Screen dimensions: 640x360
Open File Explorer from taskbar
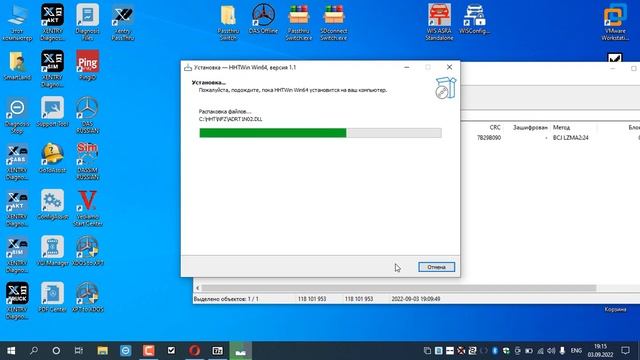[x=102, y=351]
